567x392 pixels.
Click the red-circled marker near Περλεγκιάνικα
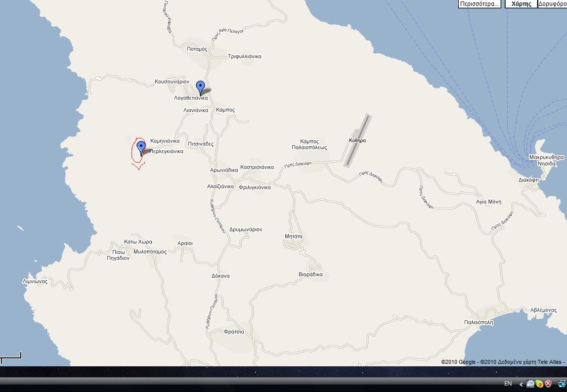[141, 147]
